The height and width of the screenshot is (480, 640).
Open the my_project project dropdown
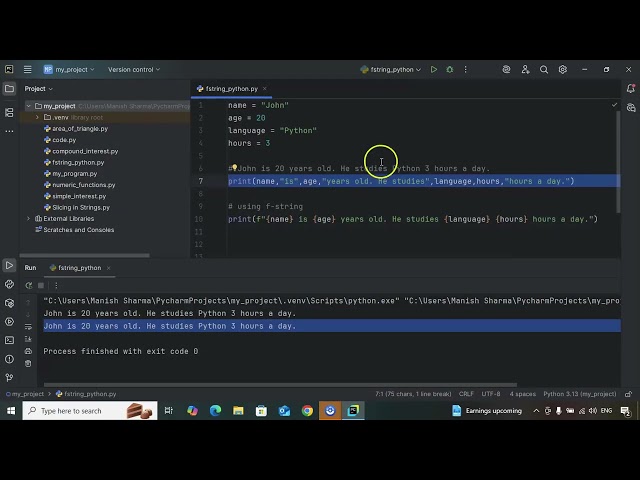coord(69,69)
